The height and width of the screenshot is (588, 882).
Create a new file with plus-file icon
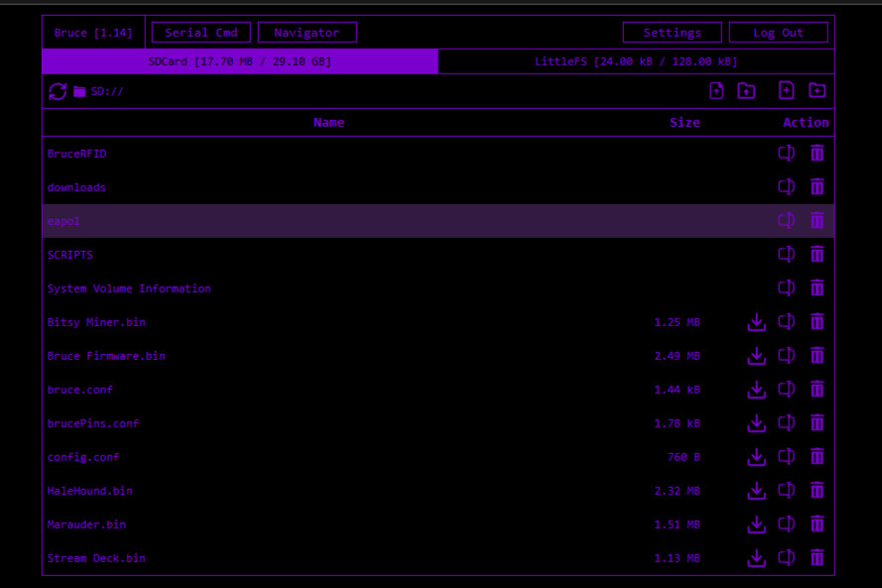click(787, 90)
